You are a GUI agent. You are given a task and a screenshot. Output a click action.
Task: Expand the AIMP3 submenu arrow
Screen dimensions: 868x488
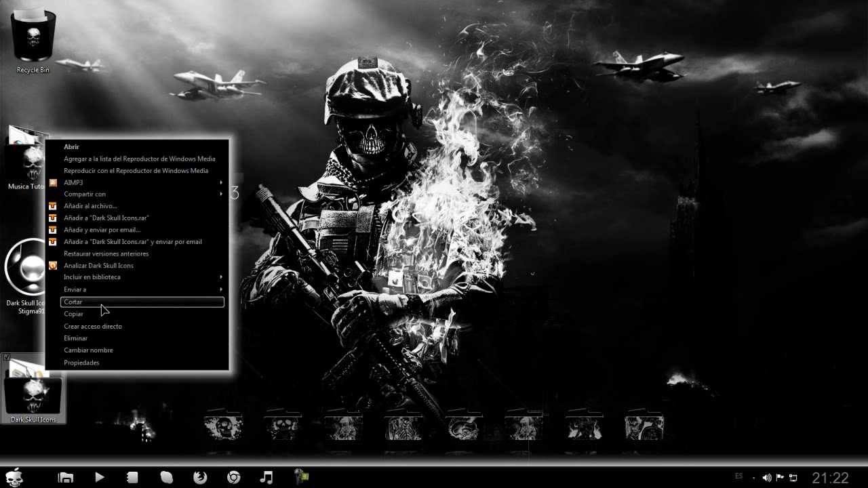(x=221, y=182)
